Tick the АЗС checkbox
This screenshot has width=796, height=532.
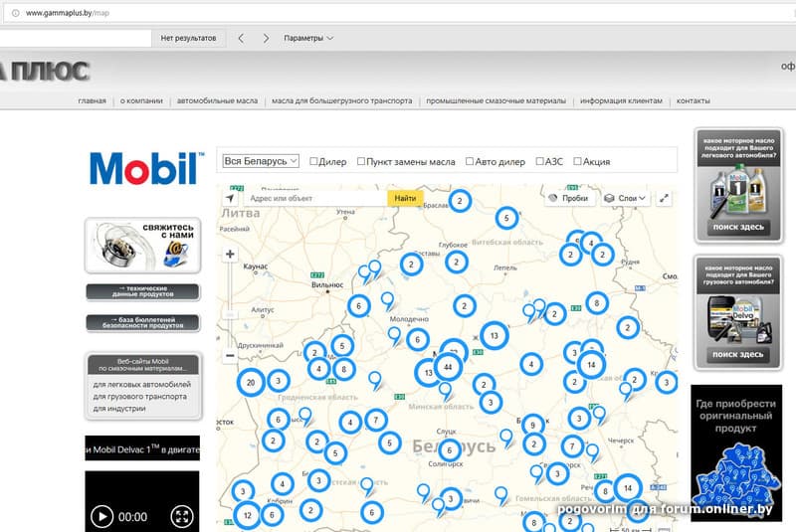539,161
